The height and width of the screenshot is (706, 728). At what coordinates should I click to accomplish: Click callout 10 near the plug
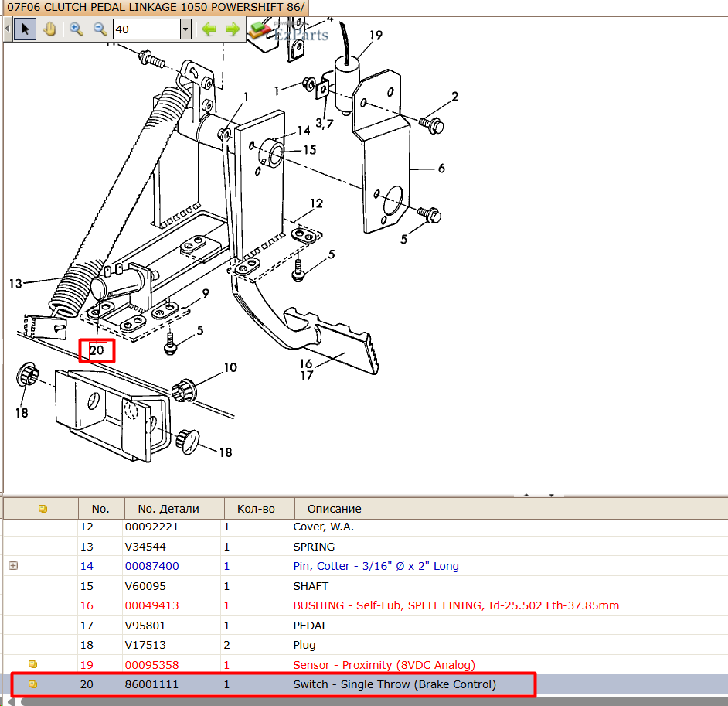pyautogui.click(x=230, y=368)
